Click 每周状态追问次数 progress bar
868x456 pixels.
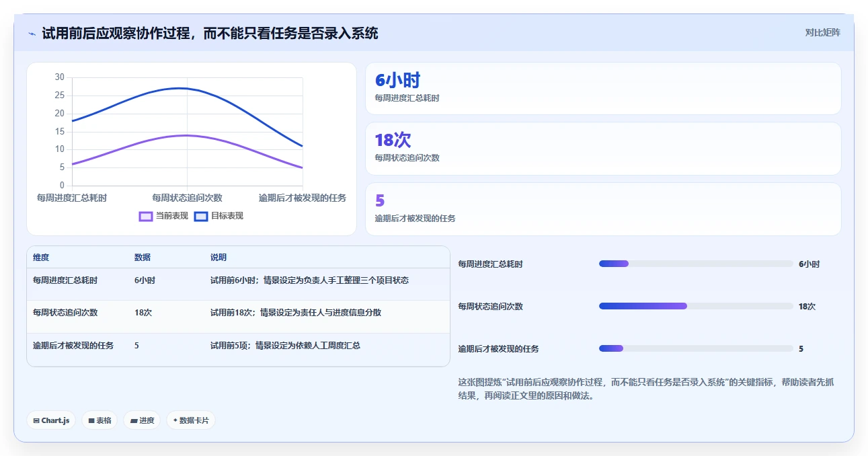click(696, 306)
